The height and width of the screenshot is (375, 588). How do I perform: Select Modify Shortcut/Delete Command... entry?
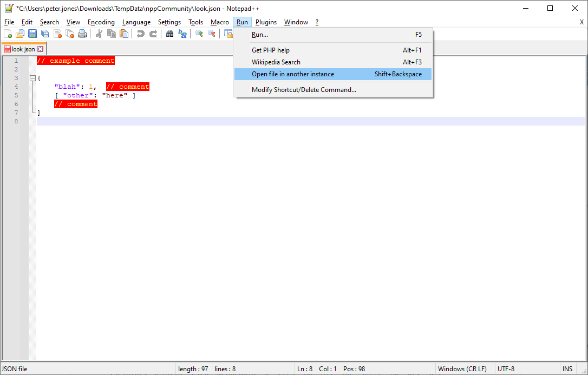click(333, 90)
